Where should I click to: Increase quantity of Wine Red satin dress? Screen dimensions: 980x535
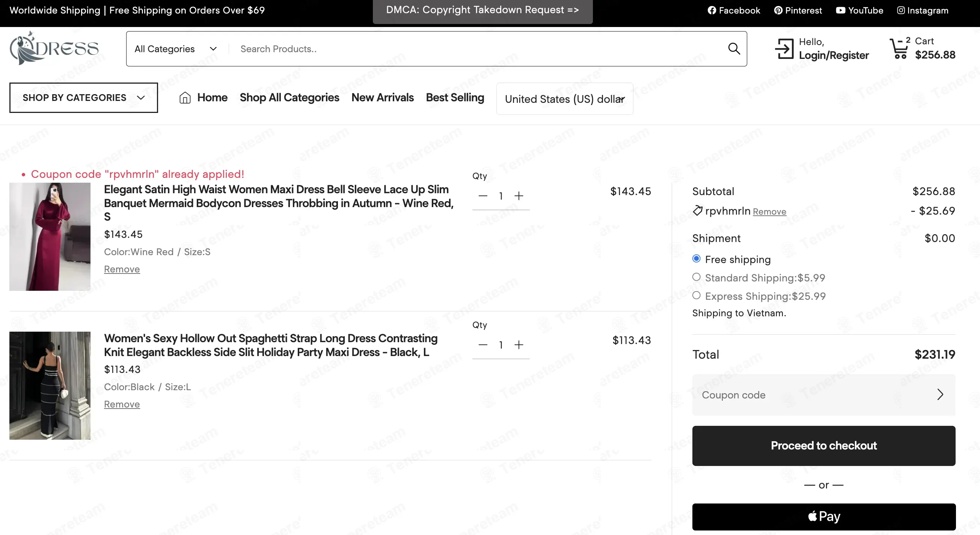pos(519,196)
